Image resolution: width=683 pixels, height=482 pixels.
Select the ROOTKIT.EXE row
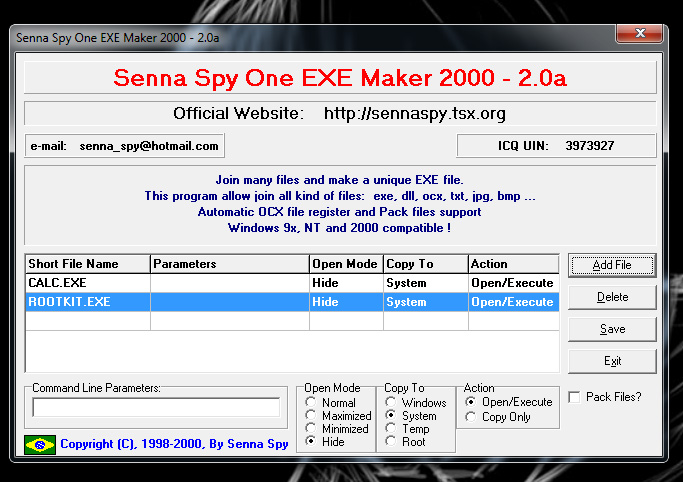pos(88,302)
